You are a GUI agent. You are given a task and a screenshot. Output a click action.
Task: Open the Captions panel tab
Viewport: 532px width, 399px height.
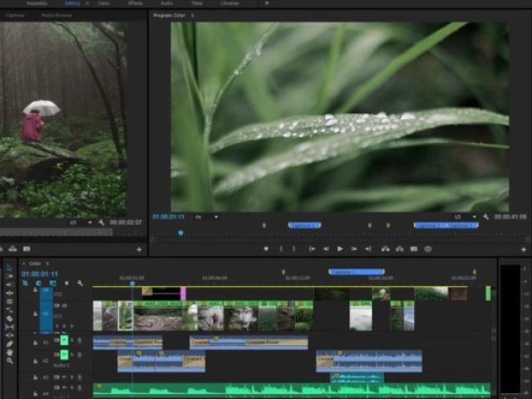(15, 15)
